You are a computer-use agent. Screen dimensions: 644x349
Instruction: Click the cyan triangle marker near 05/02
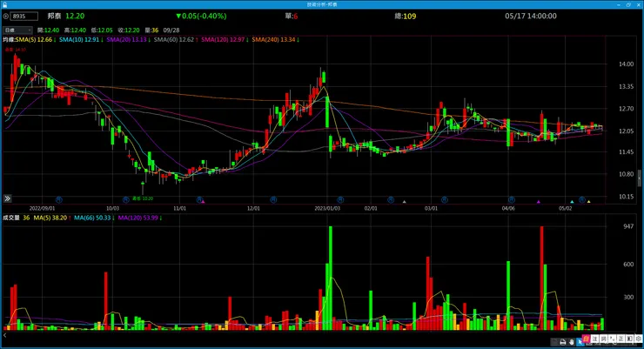[572, 202]
